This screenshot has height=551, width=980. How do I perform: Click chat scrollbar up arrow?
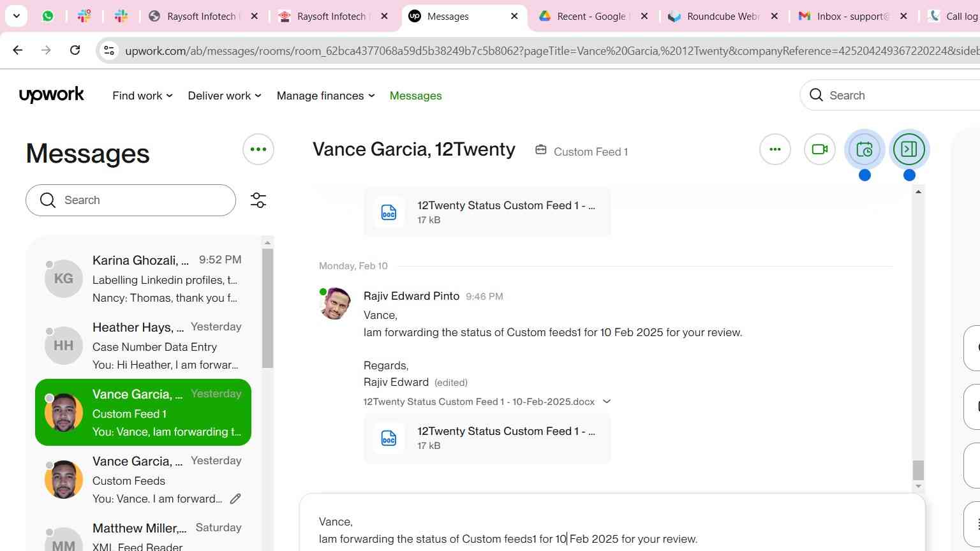point(918,191)
